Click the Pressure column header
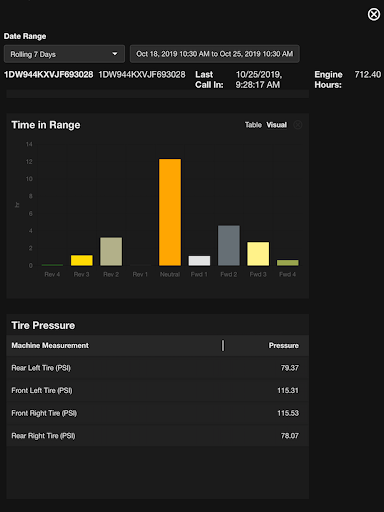Viewport: 384px width, 512px height. click(x=284, y=346)
